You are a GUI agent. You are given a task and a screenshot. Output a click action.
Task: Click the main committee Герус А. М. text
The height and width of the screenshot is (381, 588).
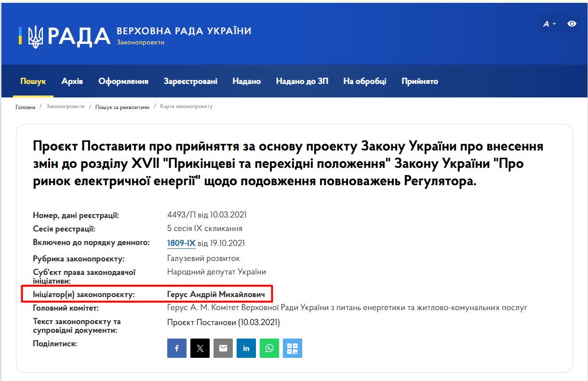tap(347, 307)
